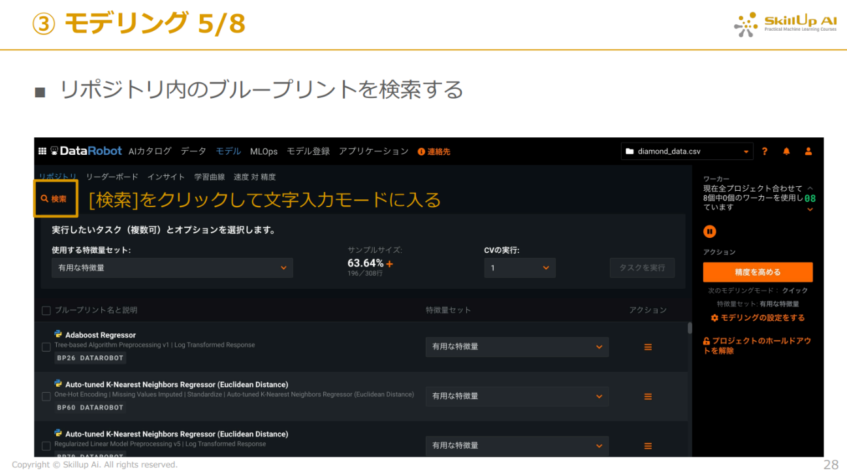Check the Regularized Linear Model KNN checkbox
847x475 pixels.
tap(46, 446)
